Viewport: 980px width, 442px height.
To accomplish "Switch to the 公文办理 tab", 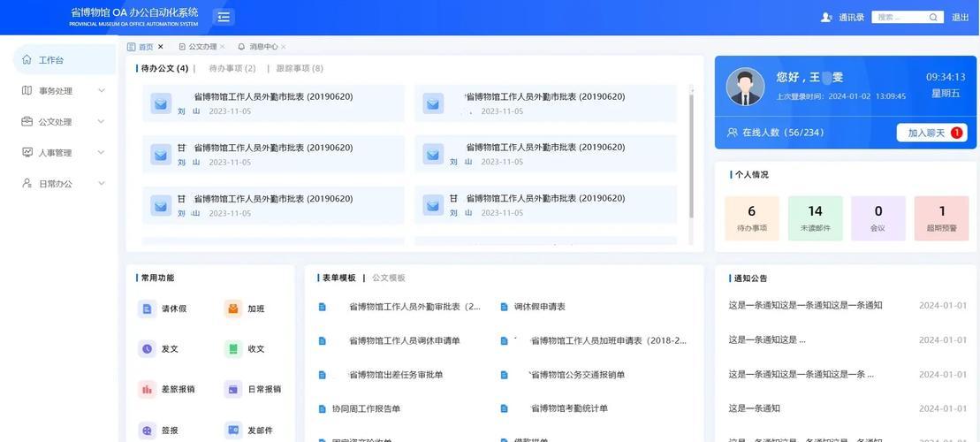I will pyautogui.click(x=197, y=47).
